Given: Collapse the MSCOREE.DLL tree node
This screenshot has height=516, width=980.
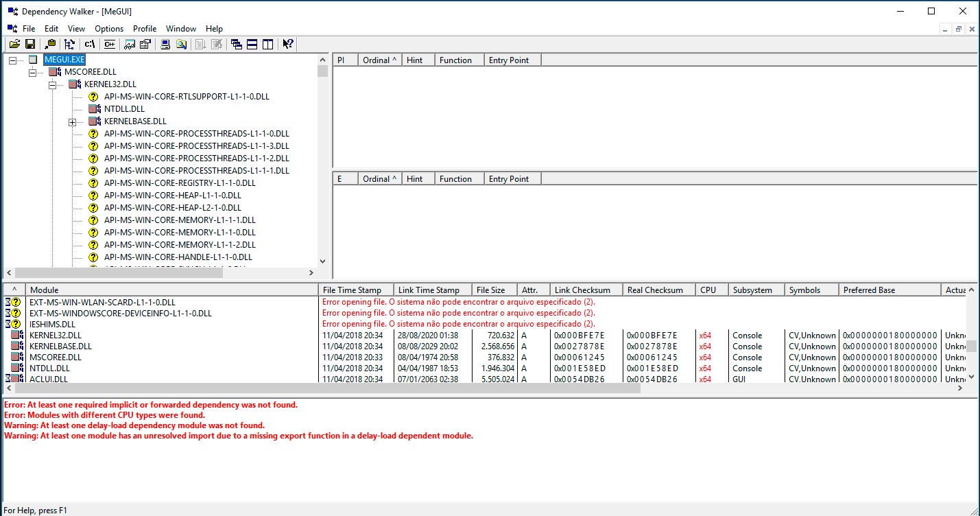Looking at the screenshot, I should (x=32, y=72).
